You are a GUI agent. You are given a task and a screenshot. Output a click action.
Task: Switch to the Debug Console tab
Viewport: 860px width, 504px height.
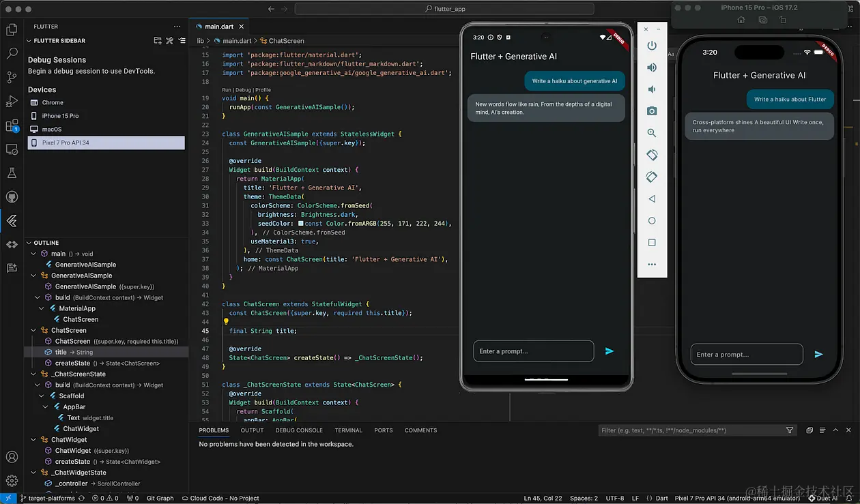(x=299, y=430)
